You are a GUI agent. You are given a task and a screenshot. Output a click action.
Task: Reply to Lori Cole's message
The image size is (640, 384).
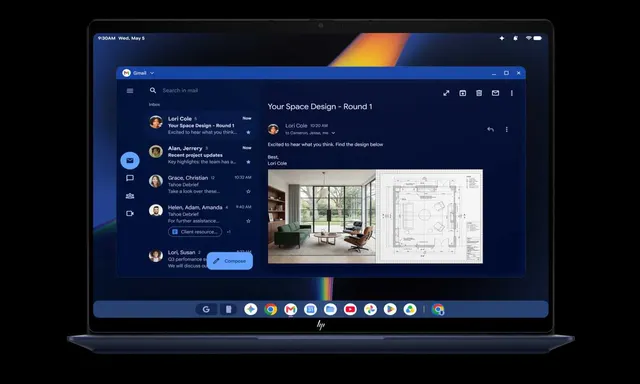click(490, 129)
